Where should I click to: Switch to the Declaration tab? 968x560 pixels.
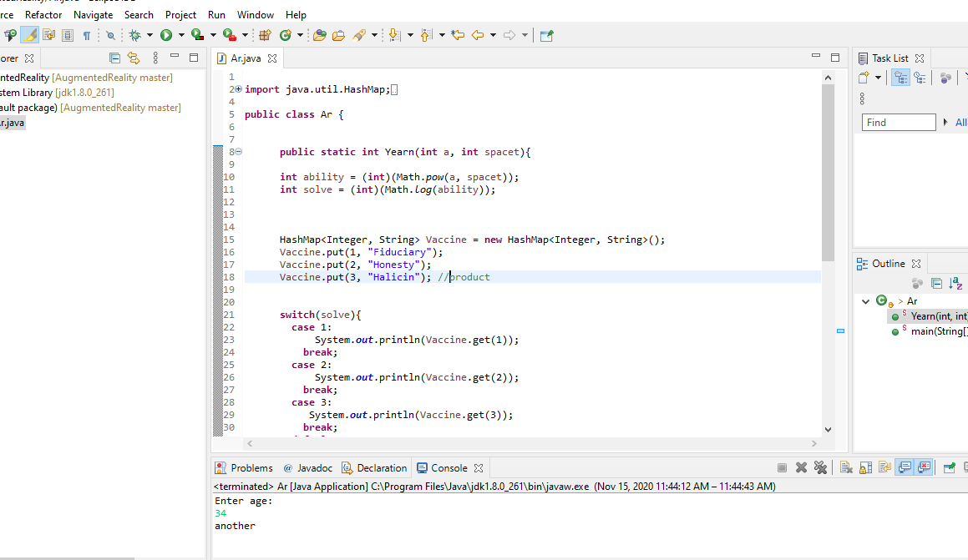point(374,468)
